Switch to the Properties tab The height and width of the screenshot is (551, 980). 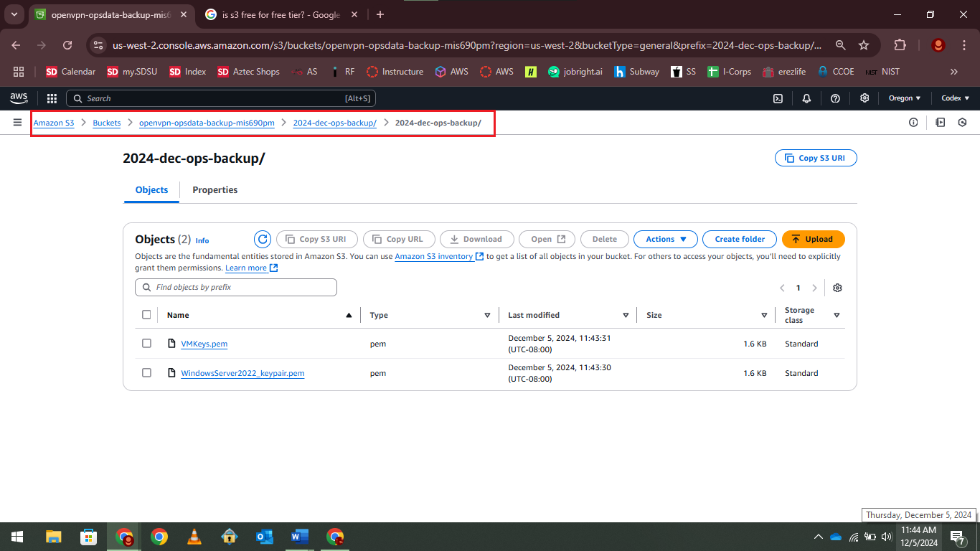[215, 190]
